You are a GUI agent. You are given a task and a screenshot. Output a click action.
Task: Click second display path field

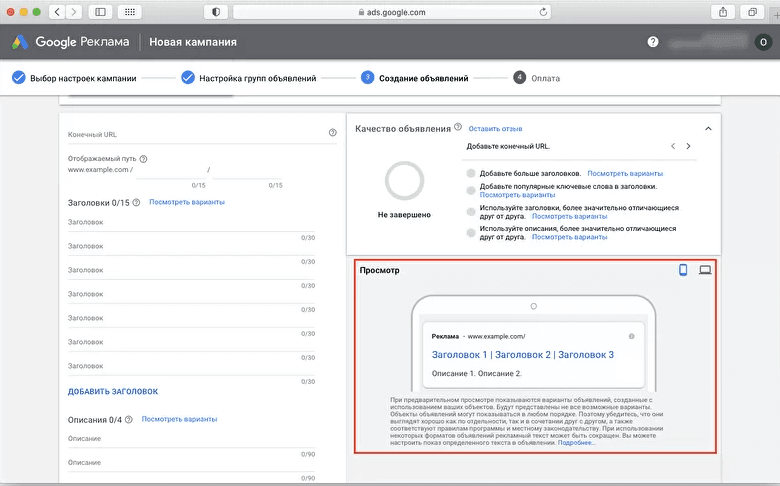(247, 170)
